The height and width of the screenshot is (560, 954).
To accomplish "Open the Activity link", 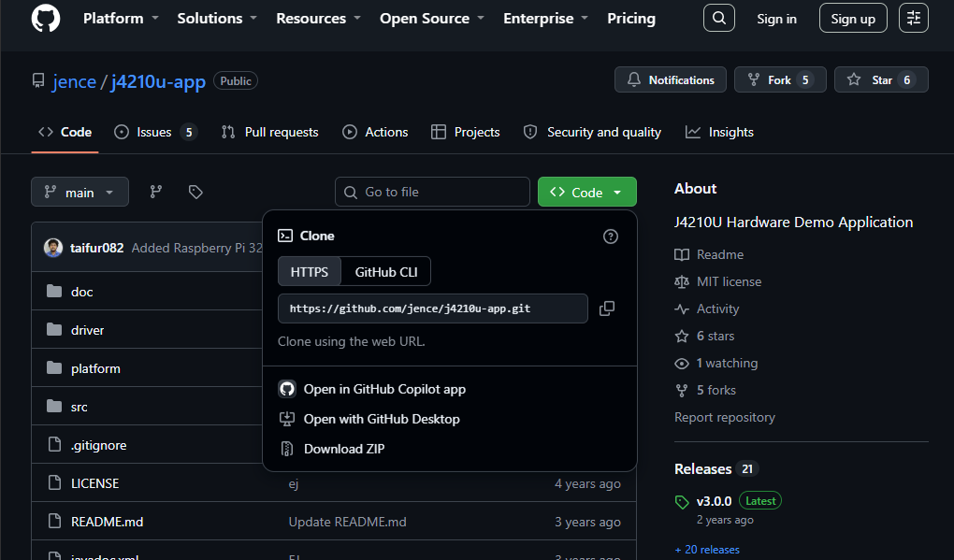I will [x=717, y=309].
